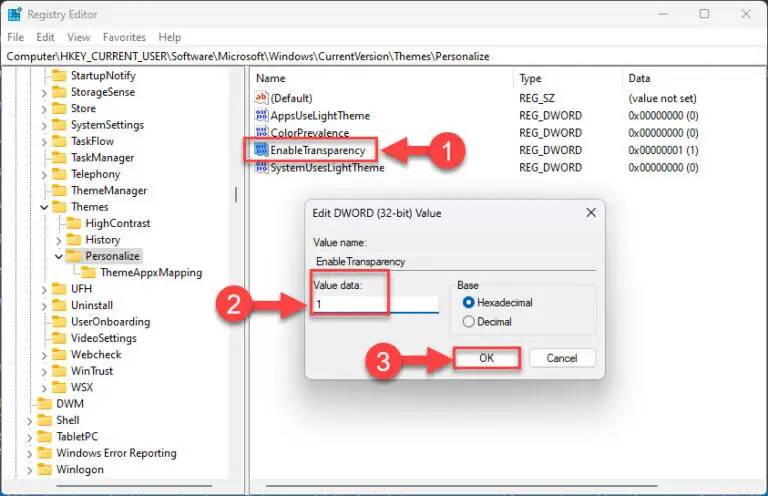This screenshot has height=496, width=768.
Task: Select the Decimal base option
Action: (x=468, y=322)
